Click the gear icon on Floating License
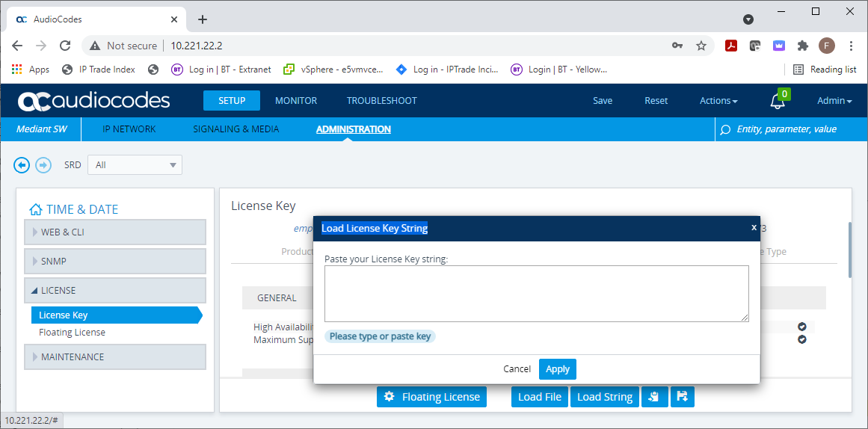 pyautogui.click(x=390, y=396)
